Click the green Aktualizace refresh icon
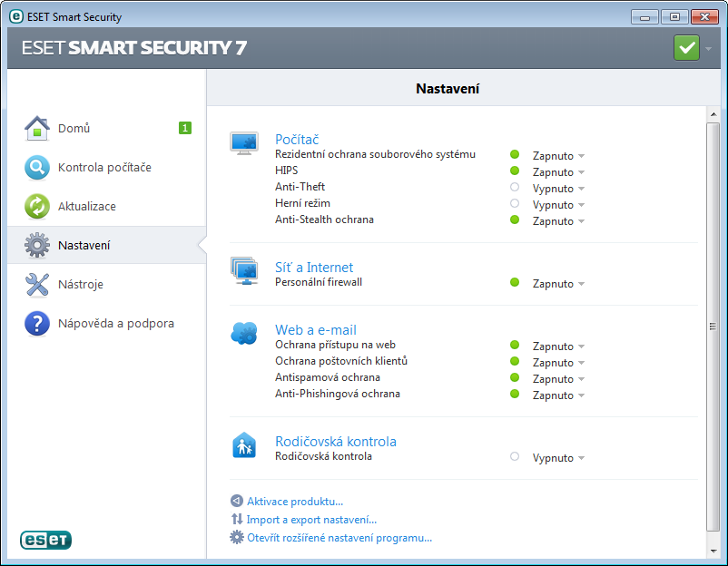Viewport: 728px width, 566px height. (37, 206)
